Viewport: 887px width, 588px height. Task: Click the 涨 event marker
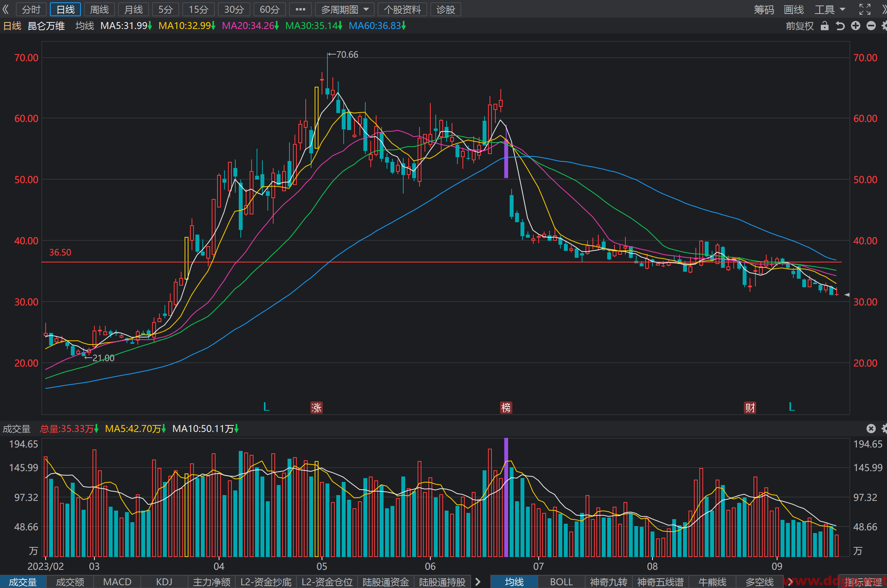317,408
